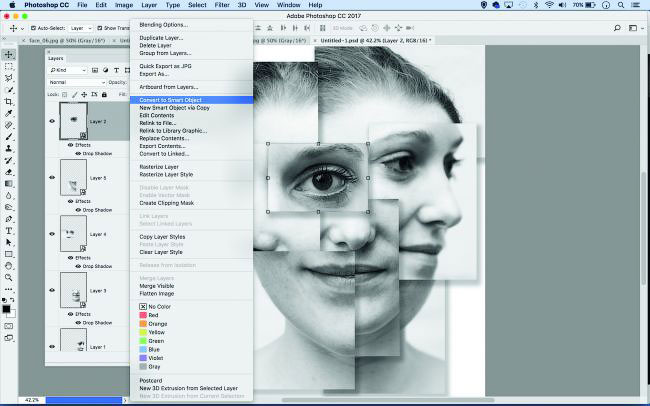The image size is (650, 406).
Task: Hide Layer 4 with its eye icon
Action: click(x=52, y=234)
